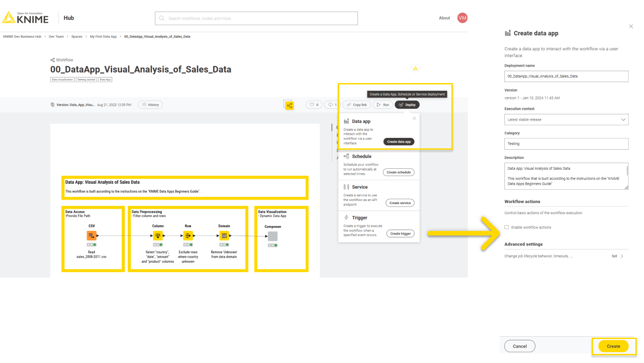Select the Column Filter node icon
The width and height of the screenshot is (644, 363).
pos(158,236)
